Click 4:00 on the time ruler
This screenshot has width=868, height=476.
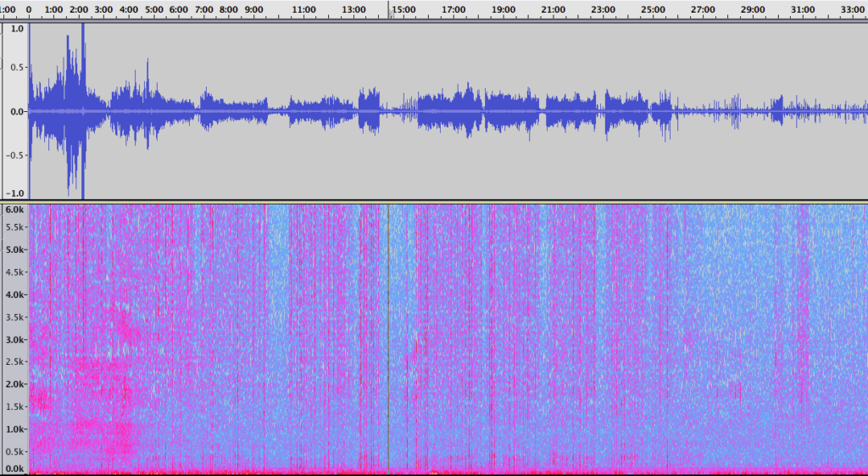[129, 9]
